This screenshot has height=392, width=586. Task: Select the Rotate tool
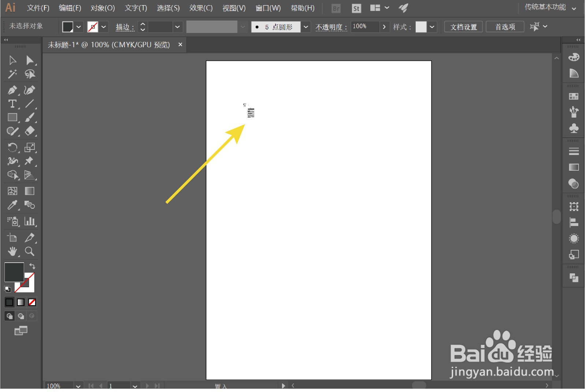12,147
